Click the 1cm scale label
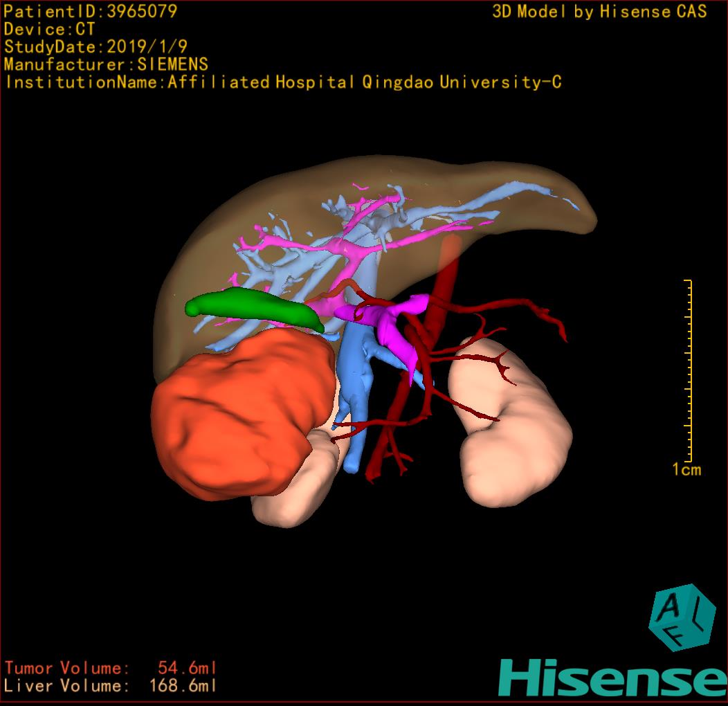Viewport: 728px width, 706px height. pos(686,470)
